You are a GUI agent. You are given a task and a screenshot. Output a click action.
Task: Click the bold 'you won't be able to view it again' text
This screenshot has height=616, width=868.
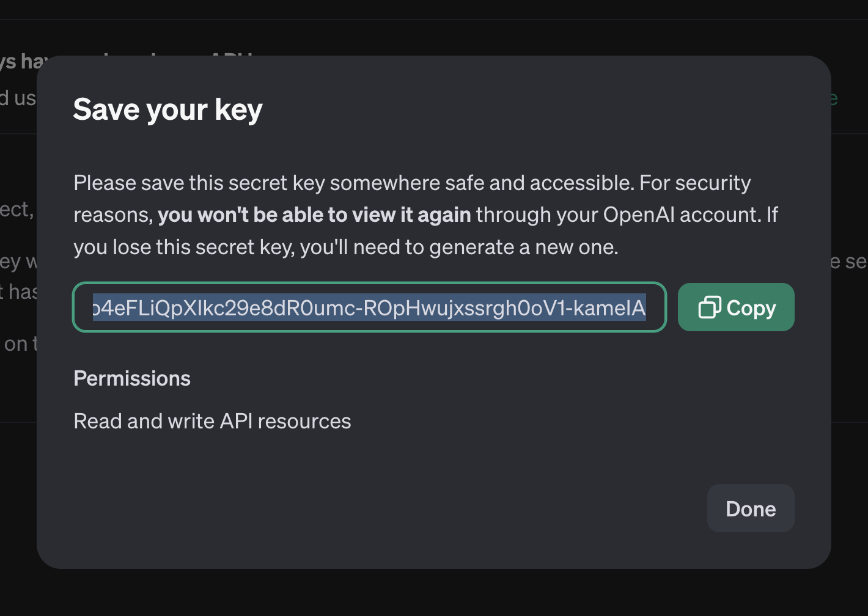click(314, 215)
